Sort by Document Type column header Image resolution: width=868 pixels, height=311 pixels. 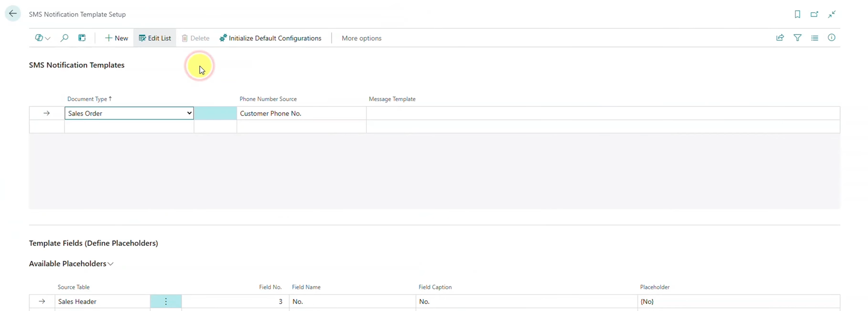tap(89, 99)
